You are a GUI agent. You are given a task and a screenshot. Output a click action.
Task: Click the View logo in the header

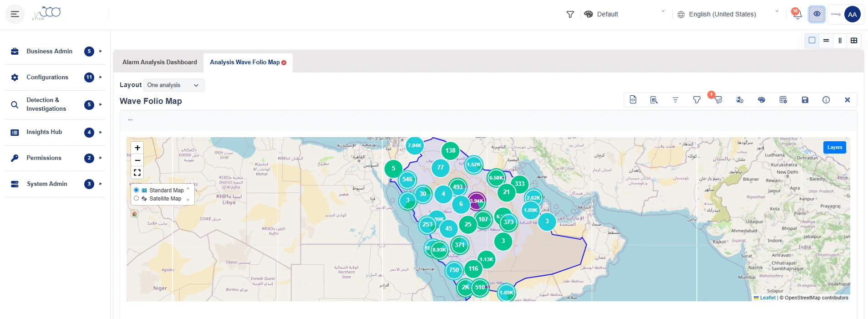46,13
